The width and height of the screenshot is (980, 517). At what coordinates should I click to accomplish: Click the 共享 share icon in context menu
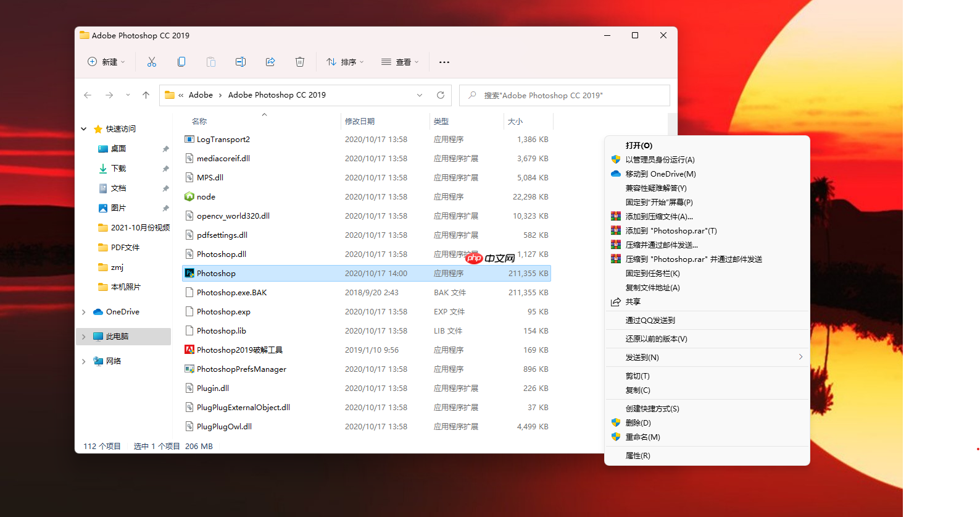(616, 302)
